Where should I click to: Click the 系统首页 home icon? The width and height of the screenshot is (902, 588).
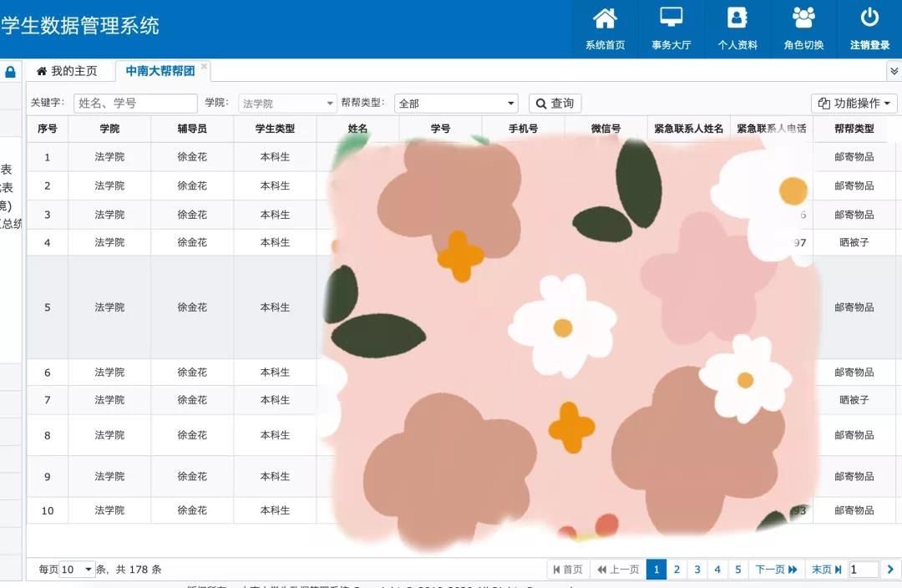pyautogui.click(x=605, y=18)
